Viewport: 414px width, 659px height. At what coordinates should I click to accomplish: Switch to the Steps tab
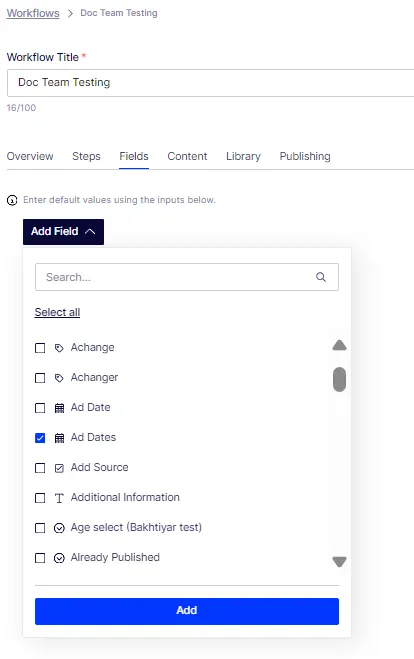click(86, 156)
